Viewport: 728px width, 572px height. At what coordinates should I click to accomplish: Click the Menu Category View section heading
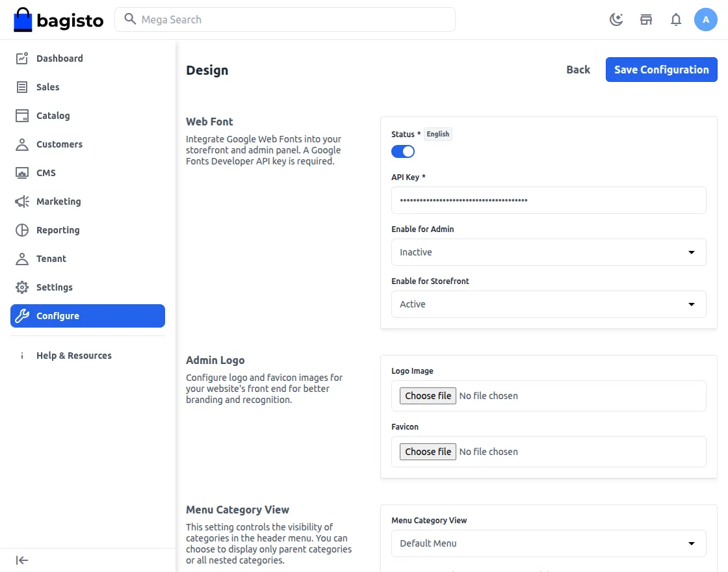pos(237,510)
